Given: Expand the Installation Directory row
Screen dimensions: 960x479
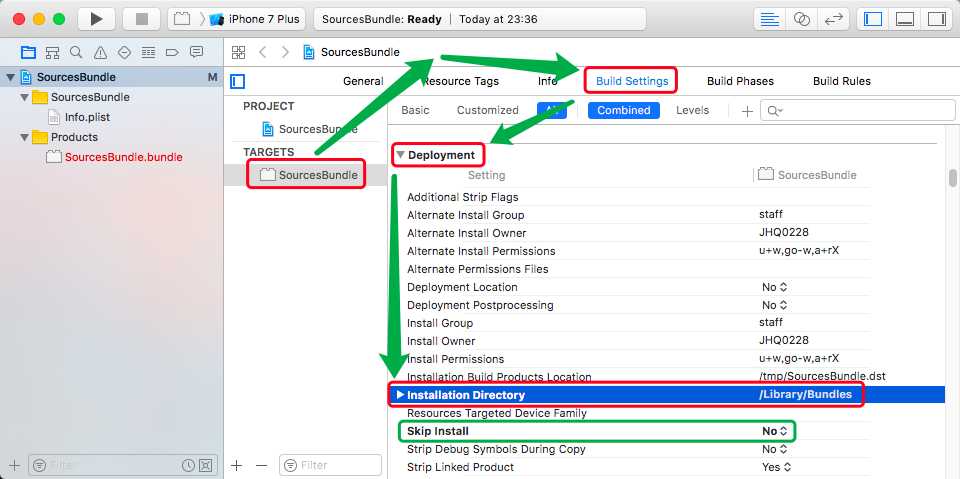Looking at the screenshot, I should (x=400, y=395).
